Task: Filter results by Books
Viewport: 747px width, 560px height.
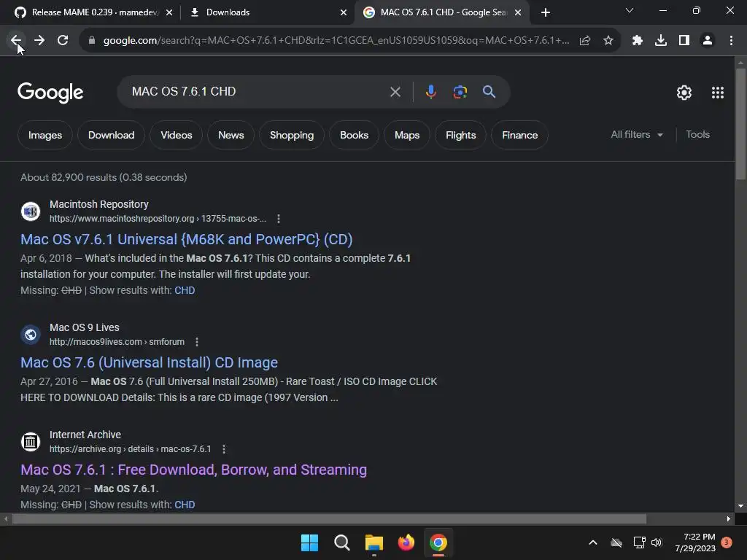Action: tap(355, 135)
